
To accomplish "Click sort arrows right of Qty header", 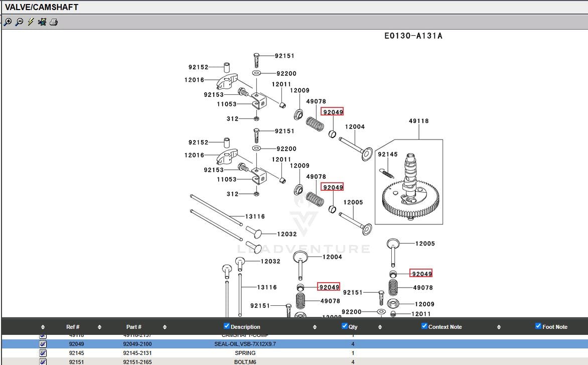I will click(x=380, y=327).
